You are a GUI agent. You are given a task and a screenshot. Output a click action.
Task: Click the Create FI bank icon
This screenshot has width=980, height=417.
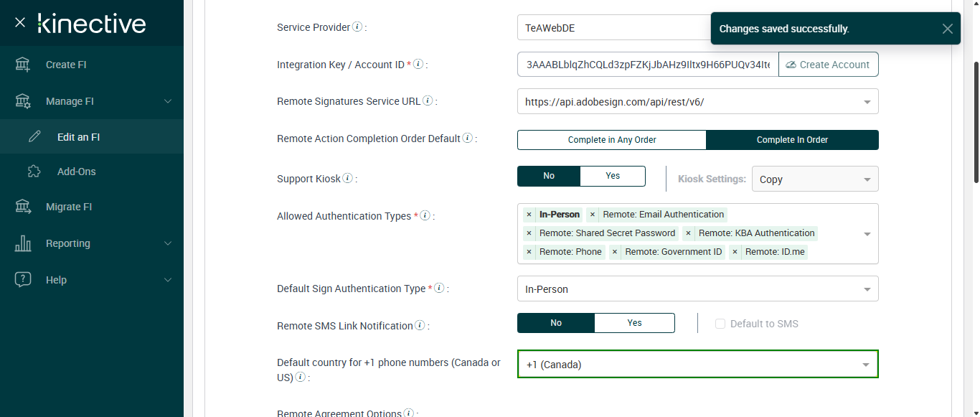point(23,65)
